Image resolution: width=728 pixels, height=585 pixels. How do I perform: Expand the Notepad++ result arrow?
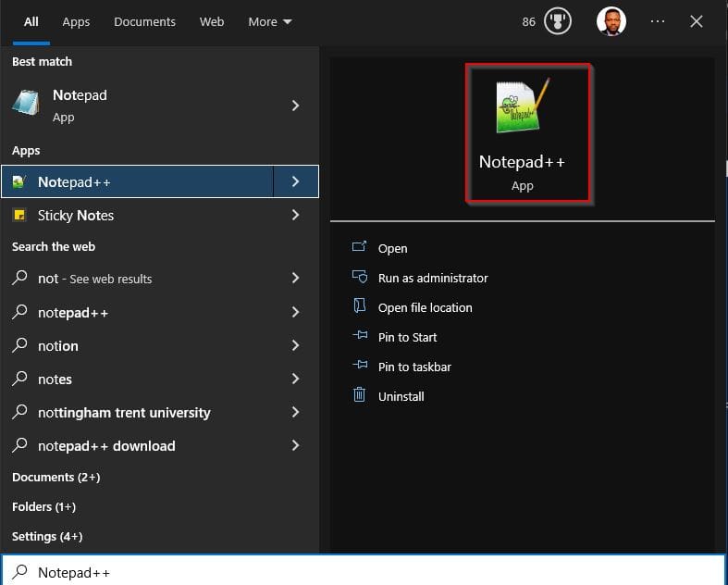[x=295, y=181]
